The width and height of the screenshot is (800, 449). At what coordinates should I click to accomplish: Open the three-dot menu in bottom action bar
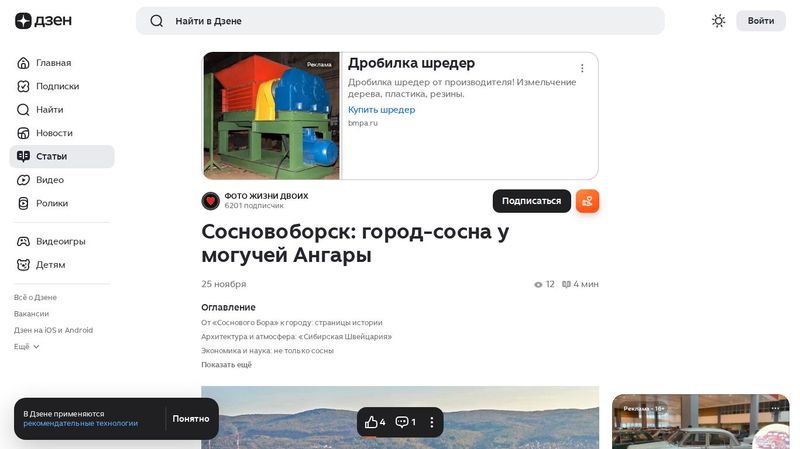coord(432,422)
